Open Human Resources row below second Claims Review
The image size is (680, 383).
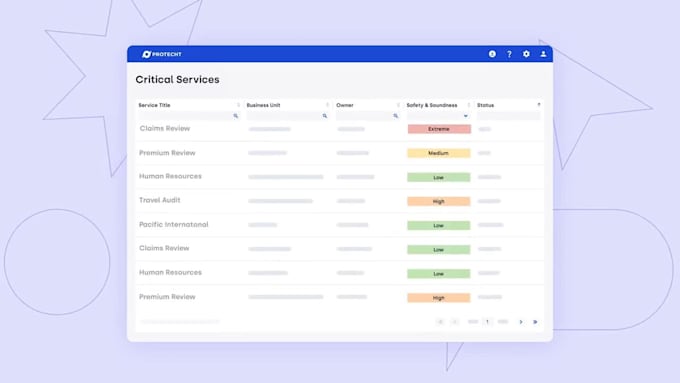click(x=170, y=272)
